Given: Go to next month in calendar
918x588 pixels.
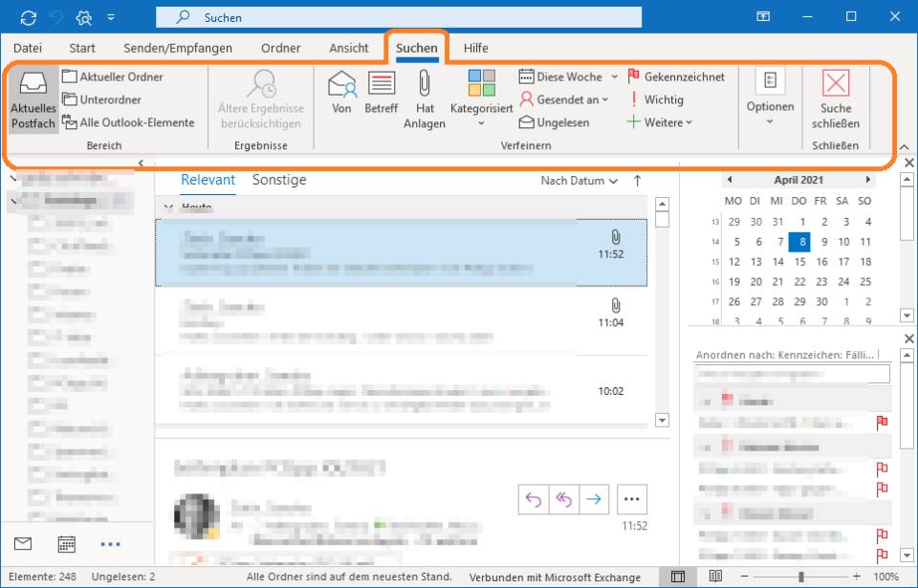Looking at the screenshot, I should click(867, 180).
